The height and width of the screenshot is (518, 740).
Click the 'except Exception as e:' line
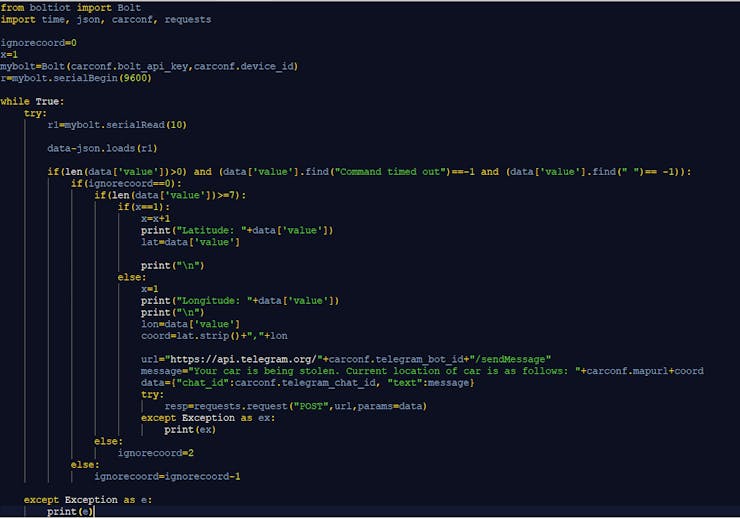coord(88,500)
